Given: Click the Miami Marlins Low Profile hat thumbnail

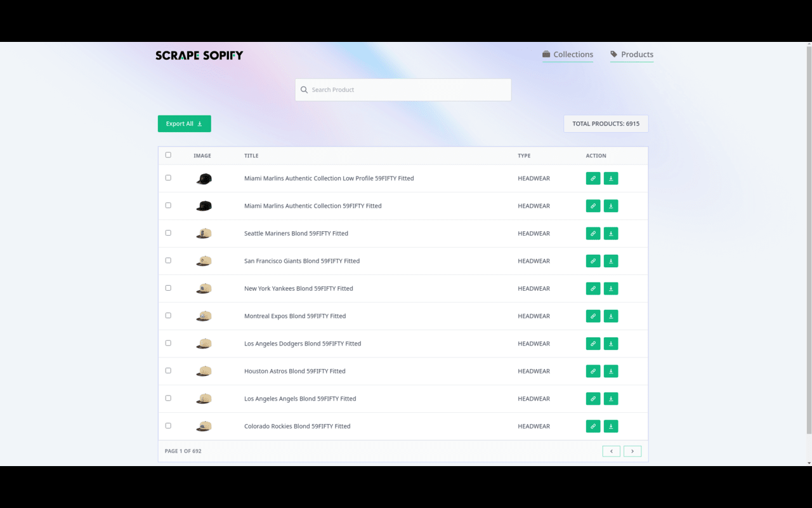Looking at the screenshot, I should point(204,179).
